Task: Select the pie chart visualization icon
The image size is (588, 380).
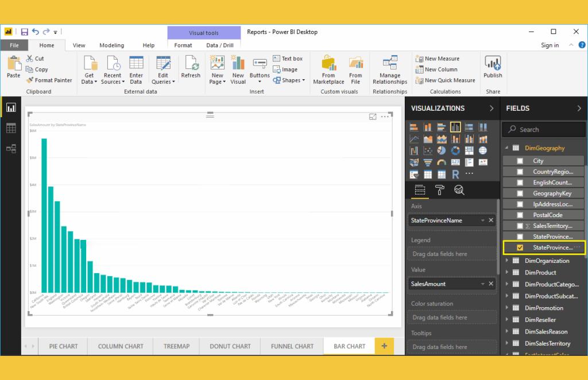Action: pyautogui.click(x=442, y=150)
